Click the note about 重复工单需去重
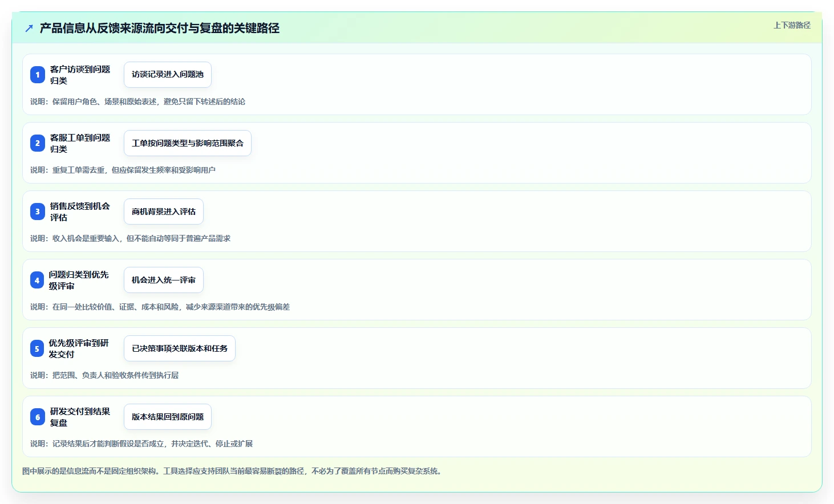 [x=123, y=170]
